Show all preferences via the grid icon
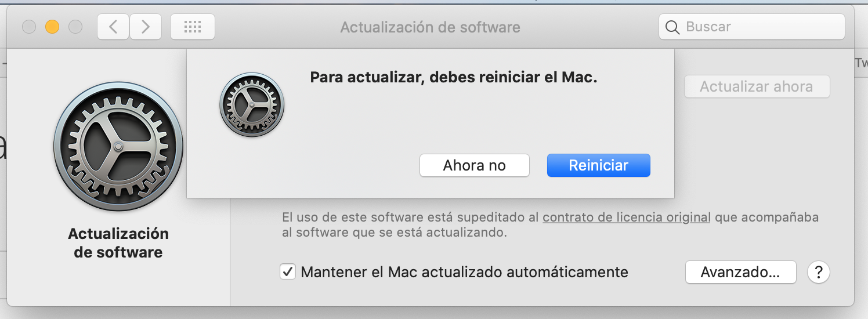868x319 pixels. [193, 27]
